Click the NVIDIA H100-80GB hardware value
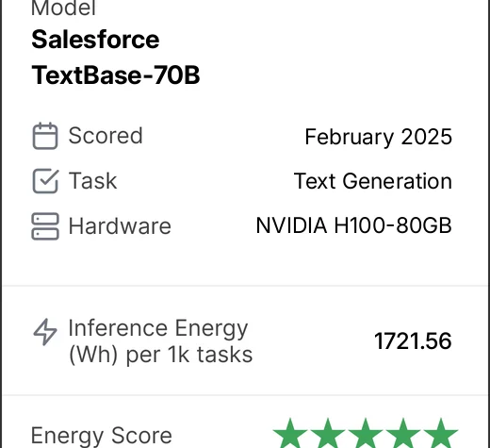 [x=353, y=225]
